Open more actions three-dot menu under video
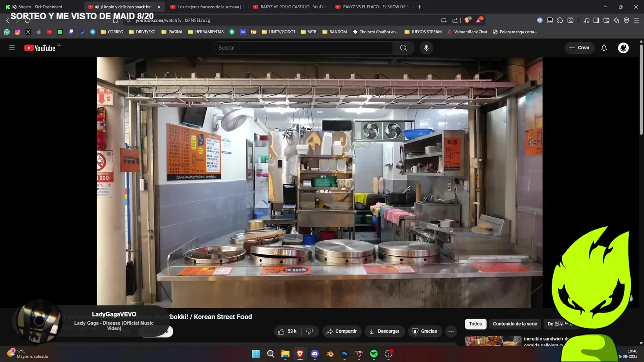The height and width of the screenshot is (362, 644). click(451, 331)
